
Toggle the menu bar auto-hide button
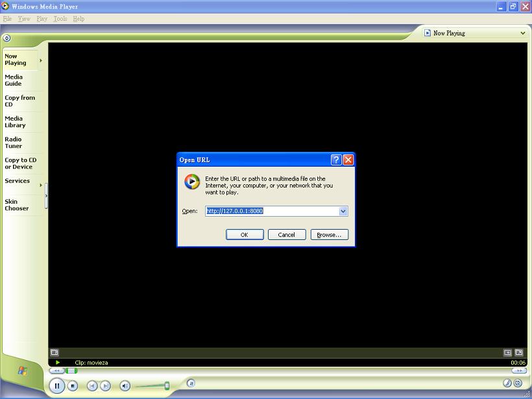click(x=7, y=38)
